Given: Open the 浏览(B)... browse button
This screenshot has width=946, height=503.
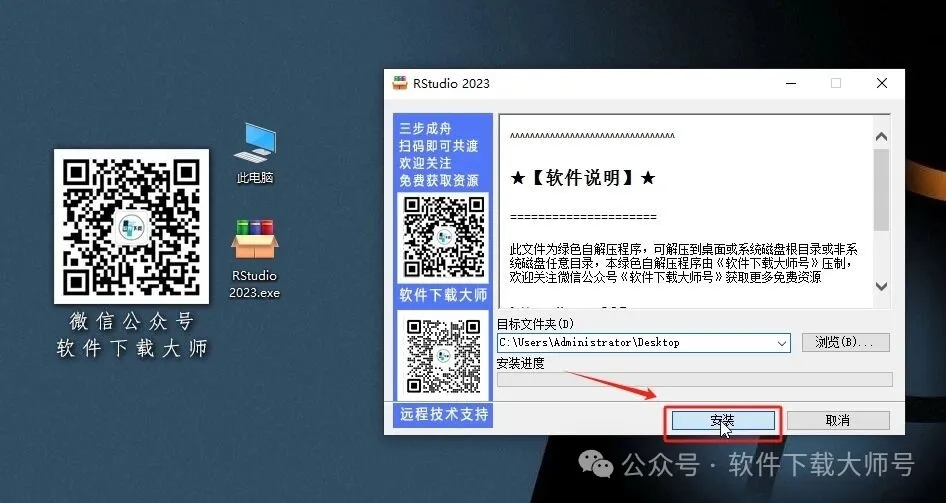Looking at the screenshot, I should coord(845,342).
